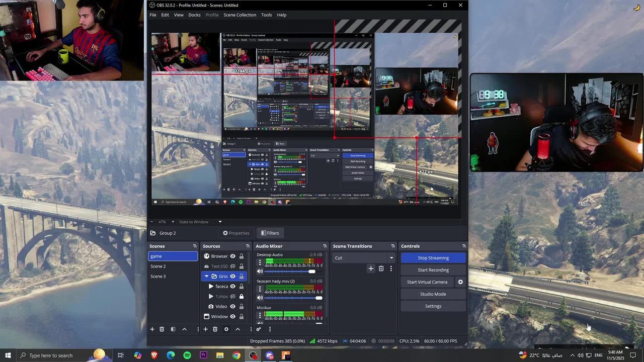The height and width of the screenshot is (362, 644).
Task: Move source up with arrow icon
Action: pos(237,329)
